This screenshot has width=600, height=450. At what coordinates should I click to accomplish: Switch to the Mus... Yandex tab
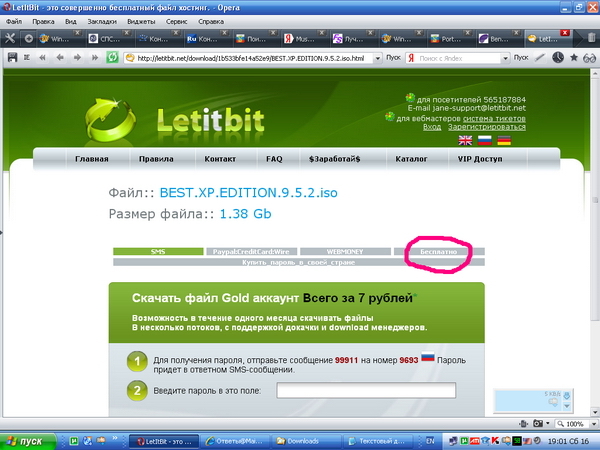tap(303, 39)
